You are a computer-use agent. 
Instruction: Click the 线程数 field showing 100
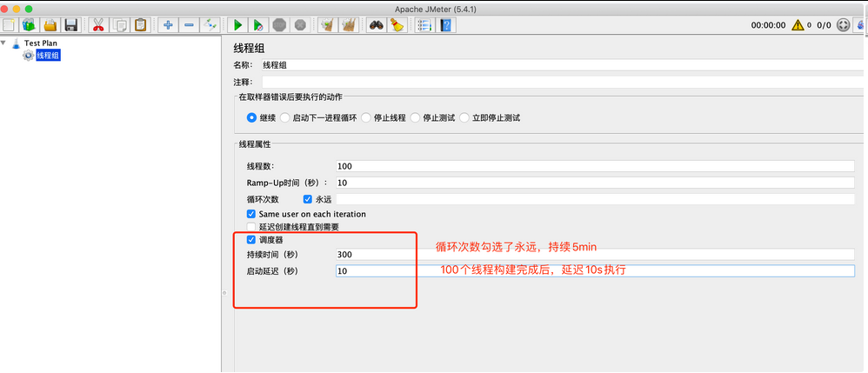coord(595,166)
